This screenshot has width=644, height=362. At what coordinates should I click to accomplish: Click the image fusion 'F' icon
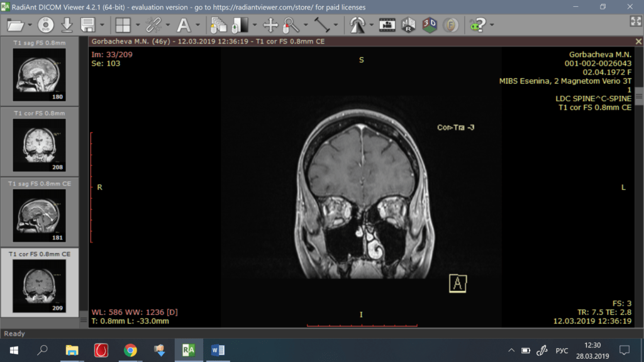point(450,25)
